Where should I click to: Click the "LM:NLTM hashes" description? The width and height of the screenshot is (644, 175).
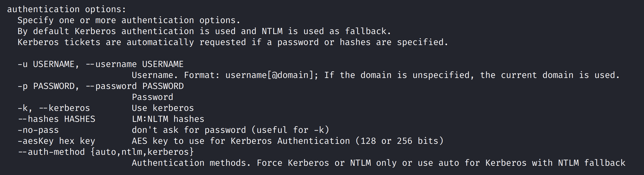(168, 119)
